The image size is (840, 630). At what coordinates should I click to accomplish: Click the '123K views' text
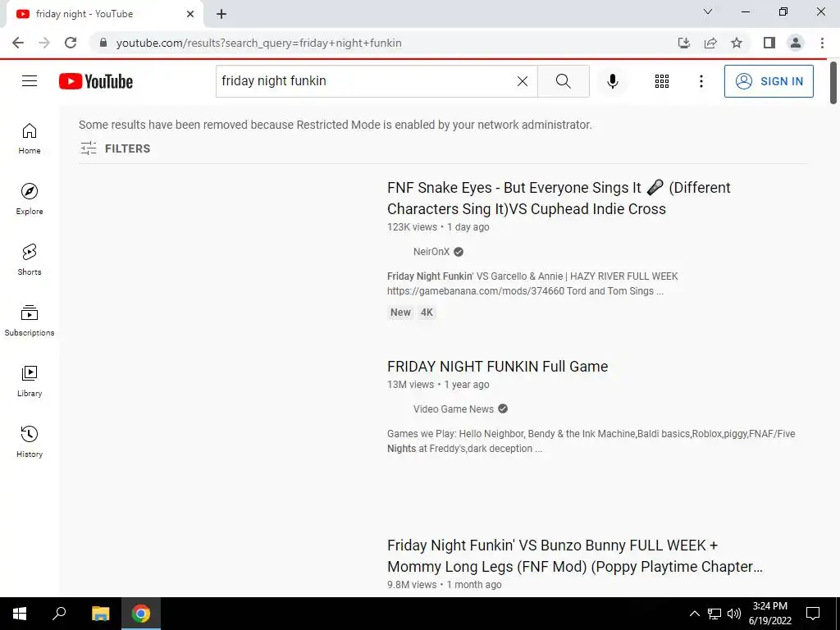[412, 227]
